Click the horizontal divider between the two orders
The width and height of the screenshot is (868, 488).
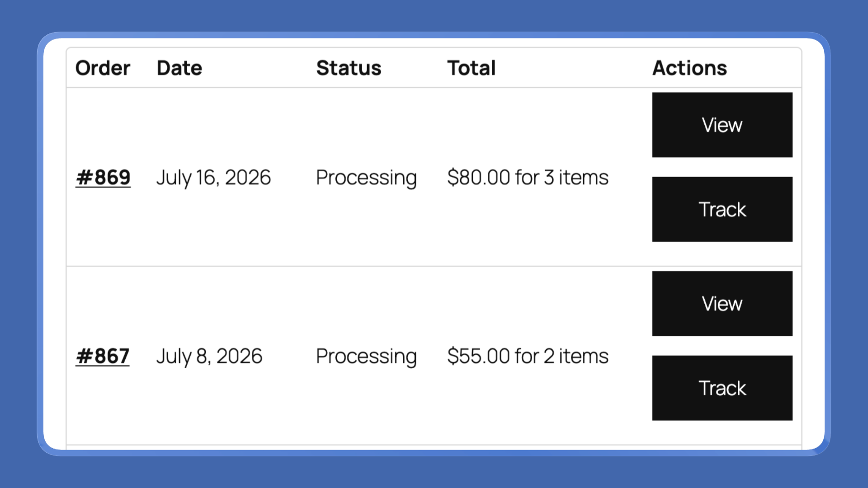point(434,266)
